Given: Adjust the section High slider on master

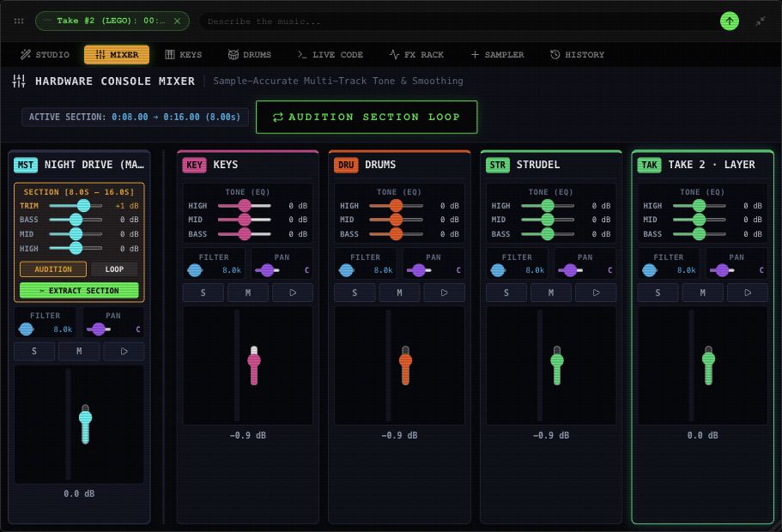Looking at the screenshot, I should (76, 248).
